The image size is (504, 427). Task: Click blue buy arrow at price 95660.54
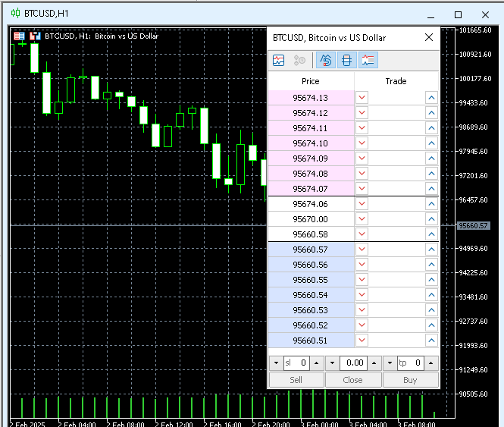click(431, 295)
